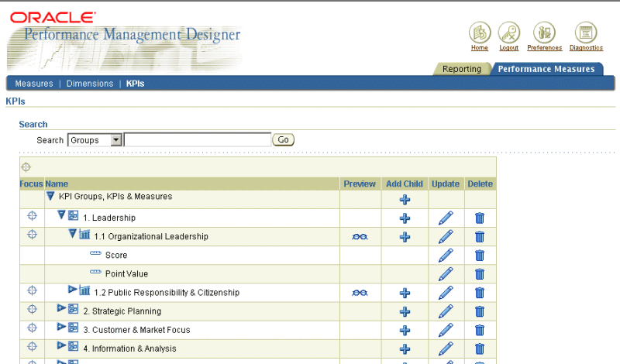
Task: Focus on the 2. Strategic Planning row
Action: pos(32,309)
